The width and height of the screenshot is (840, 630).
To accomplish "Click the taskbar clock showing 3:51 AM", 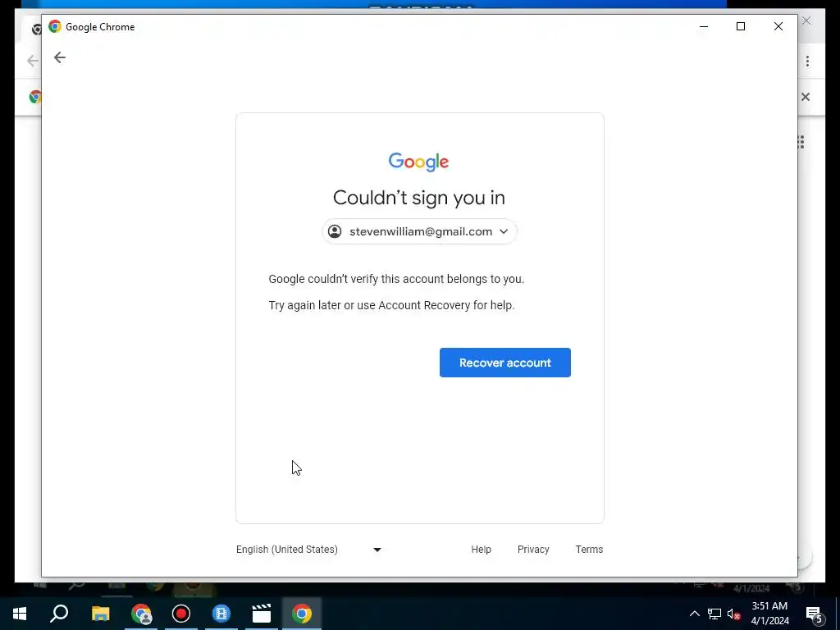I will 769,614.
